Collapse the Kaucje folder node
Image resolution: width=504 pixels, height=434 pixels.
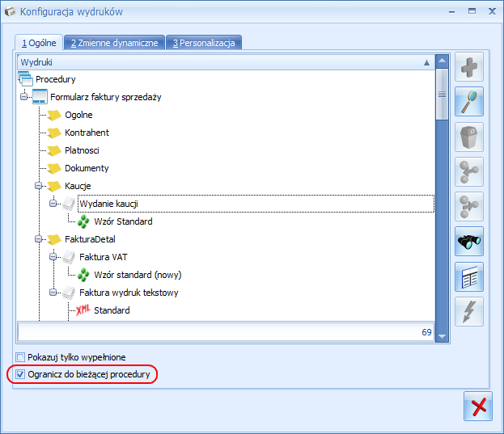coord(39,186)
